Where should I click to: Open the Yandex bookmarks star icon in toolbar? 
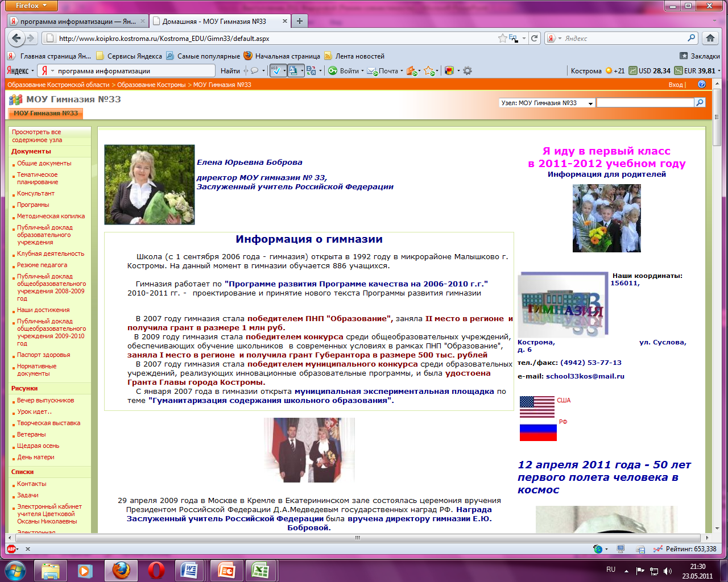click(429, 70)
